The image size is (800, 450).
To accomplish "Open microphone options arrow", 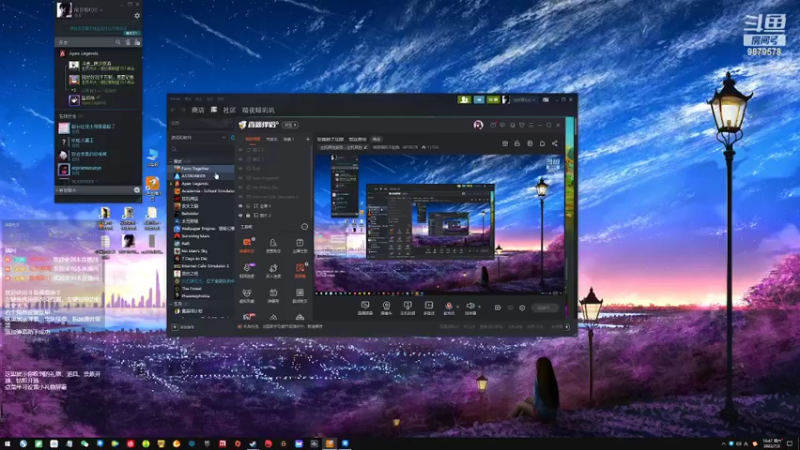I will click(457, 307).
